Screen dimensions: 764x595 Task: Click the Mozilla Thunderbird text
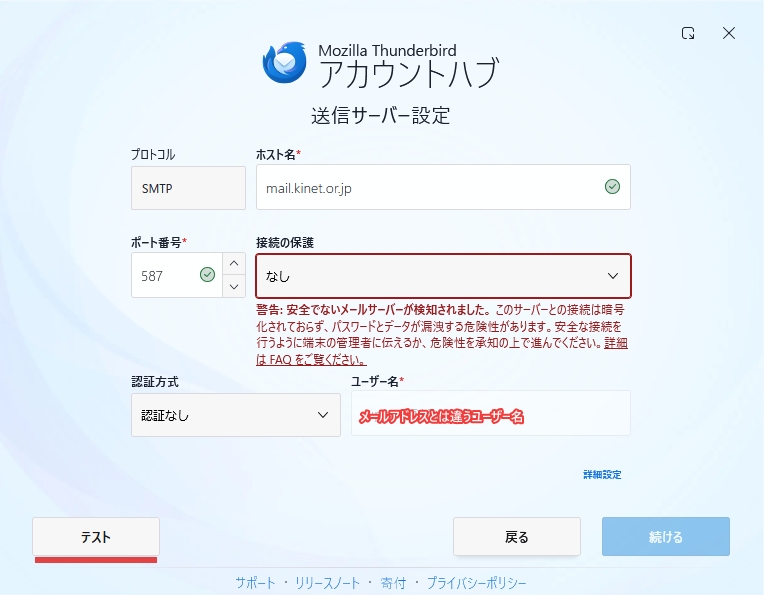point(387,50)
